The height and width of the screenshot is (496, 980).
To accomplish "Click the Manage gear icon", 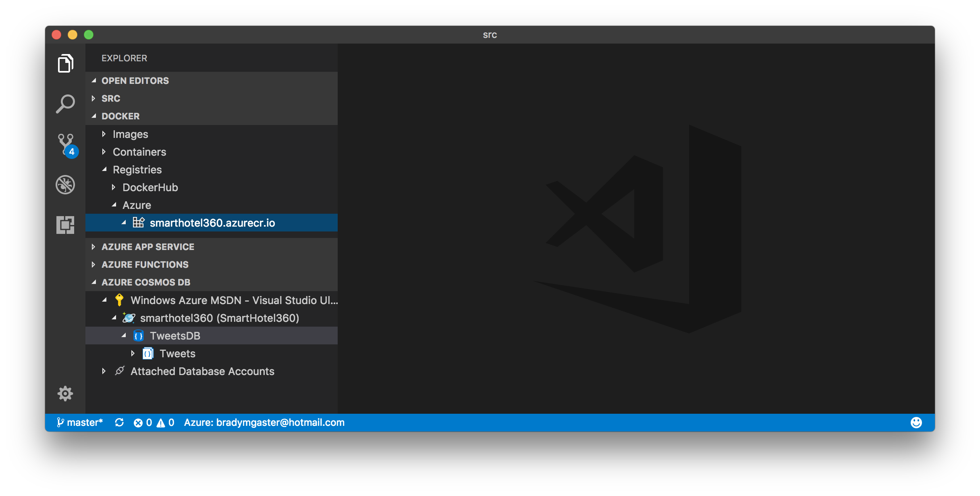I will pyautogui.click(x=65, y=394).
